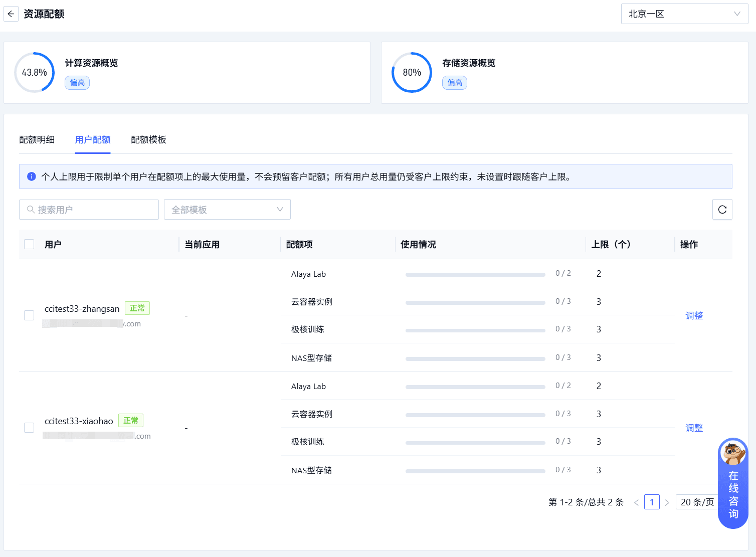The width and height of the screenshot is (756, 557).
Task: Select the ccitest33-zhangsan row checkbox
Action: point(29,315)
